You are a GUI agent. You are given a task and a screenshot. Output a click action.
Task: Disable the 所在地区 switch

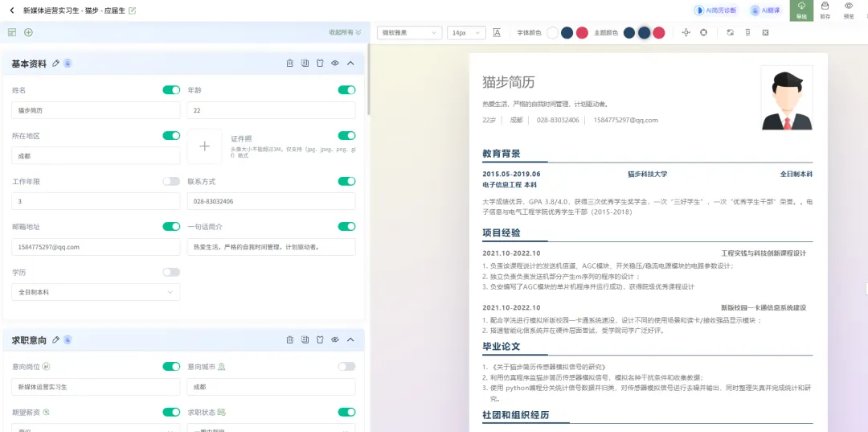[171, 136]
